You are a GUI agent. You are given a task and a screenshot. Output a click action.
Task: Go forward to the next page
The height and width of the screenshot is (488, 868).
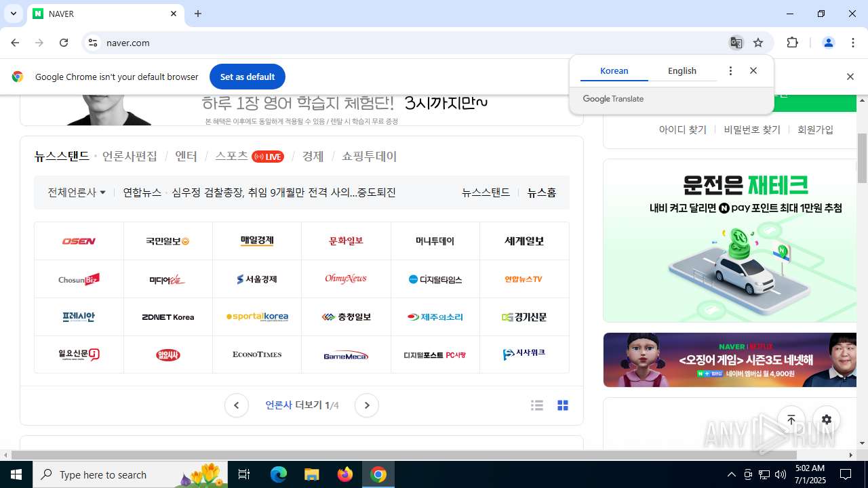[39, 43]
